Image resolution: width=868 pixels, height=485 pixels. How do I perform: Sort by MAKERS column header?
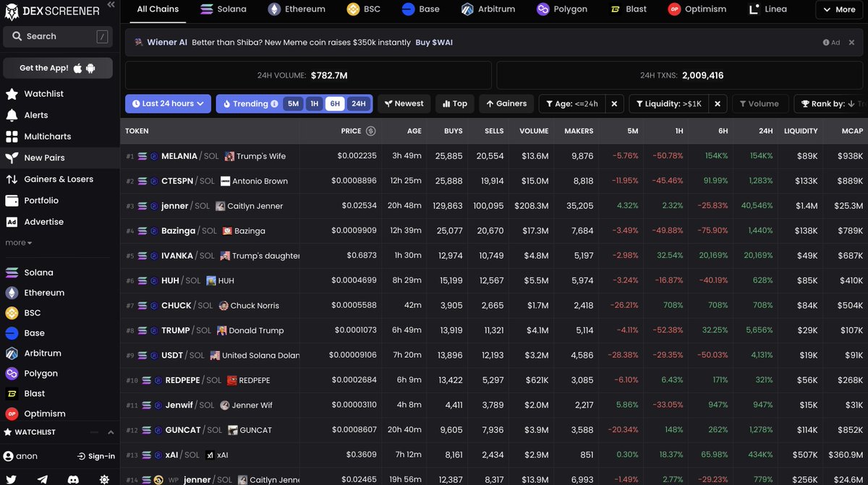(x=578, y=131)
